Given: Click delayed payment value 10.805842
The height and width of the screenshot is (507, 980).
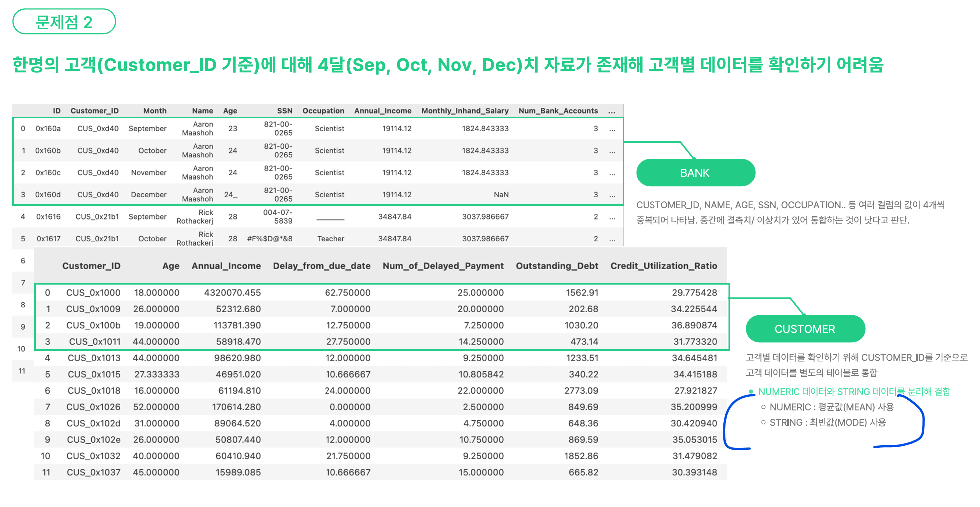Looking at the screenshot, I should [x=481, y=374].
